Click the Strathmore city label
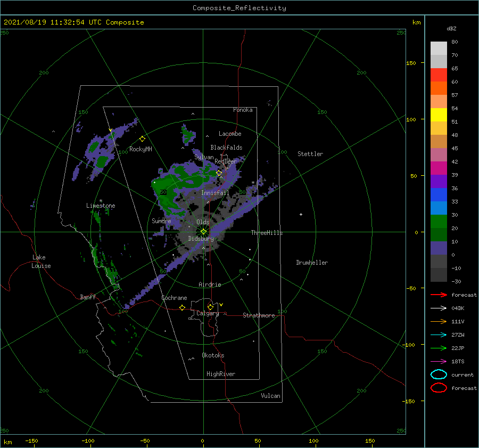The height and width of the screenshot is (448, 479). pos(259,315)
